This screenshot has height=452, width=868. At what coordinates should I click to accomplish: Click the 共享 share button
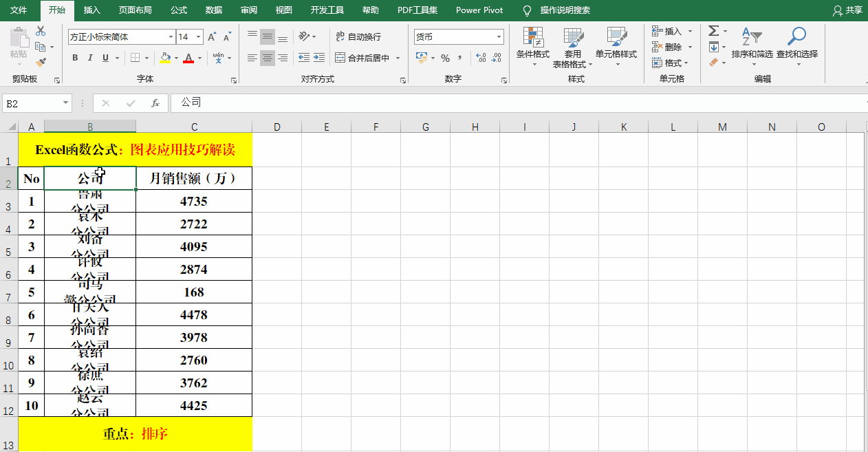tap(847, 10)
